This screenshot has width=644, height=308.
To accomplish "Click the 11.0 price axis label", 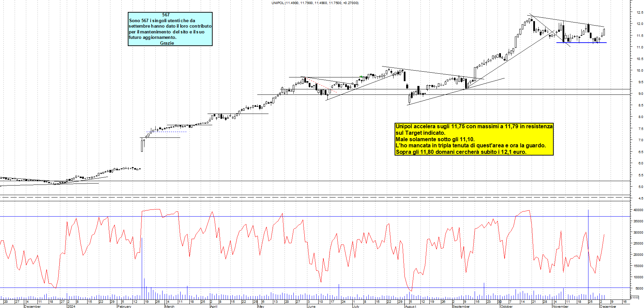I will point(640,47).
